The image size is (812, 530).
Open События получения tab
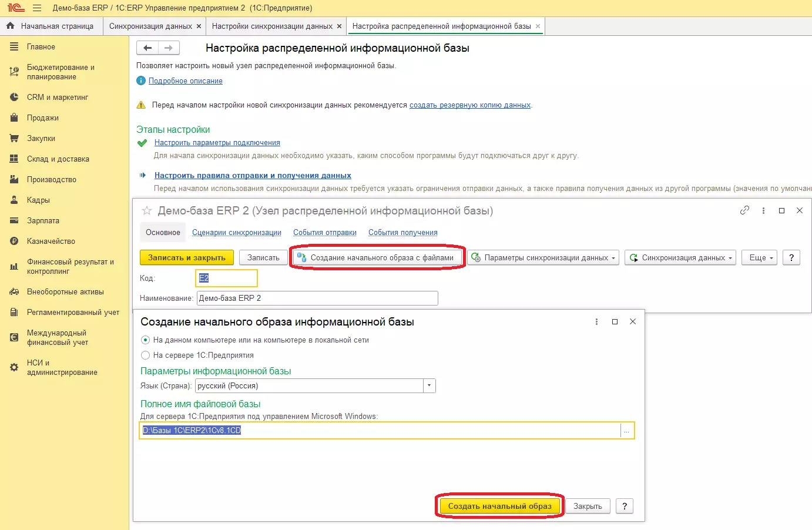click(403, 233)
